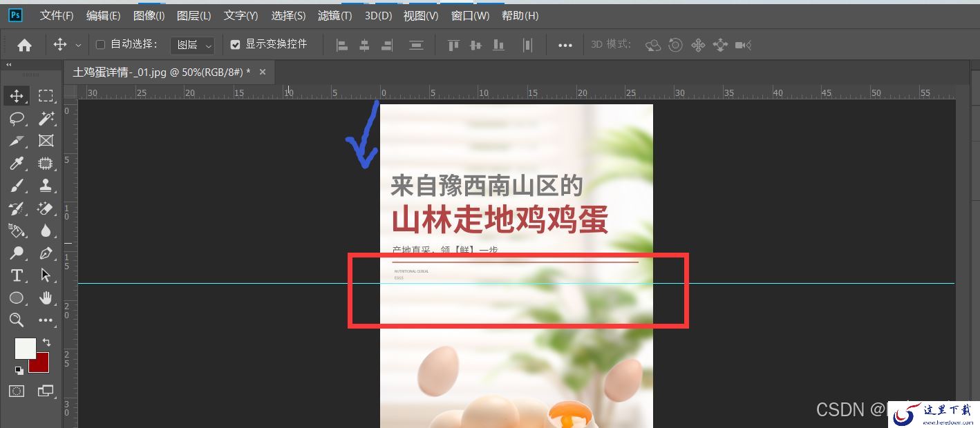Align right edges of layers
This screenshot has height=428, width=980.
387,45
